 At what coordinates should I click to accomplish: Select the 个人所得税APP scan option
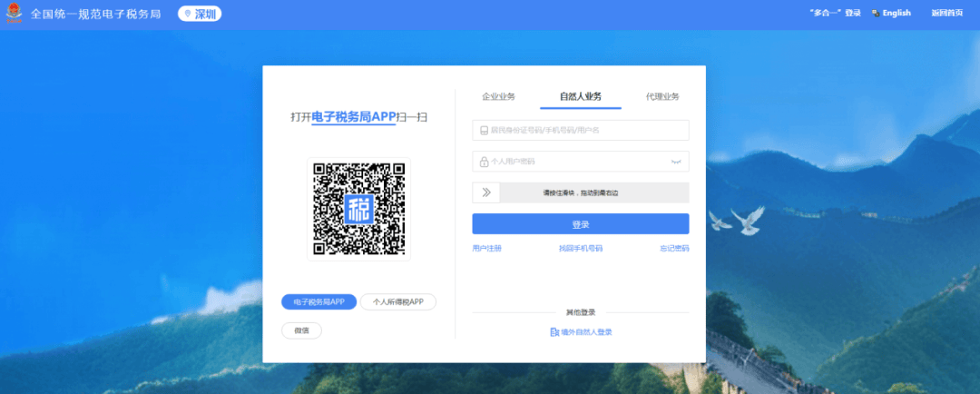(398, 301)
